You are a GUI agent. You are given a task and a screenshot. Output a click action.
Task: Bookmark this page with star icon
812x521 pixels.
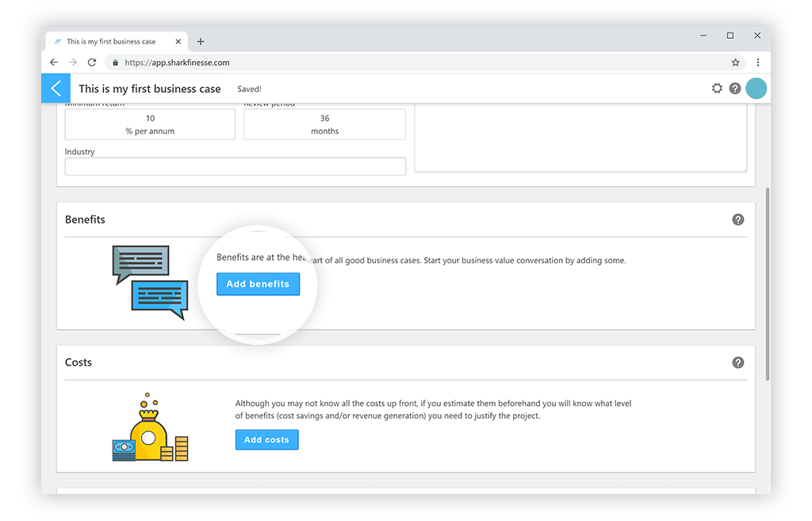point(735,63)
